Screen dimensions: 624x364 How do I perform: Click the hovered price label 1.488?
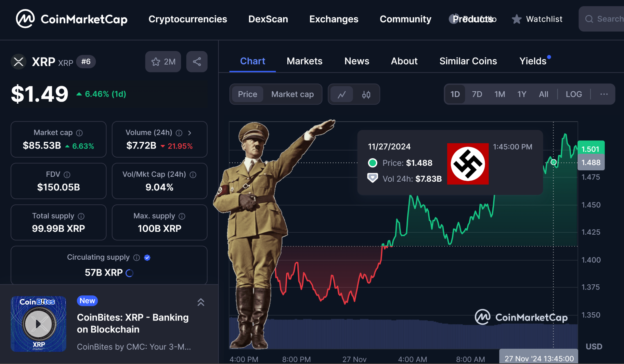coord(591,162)
